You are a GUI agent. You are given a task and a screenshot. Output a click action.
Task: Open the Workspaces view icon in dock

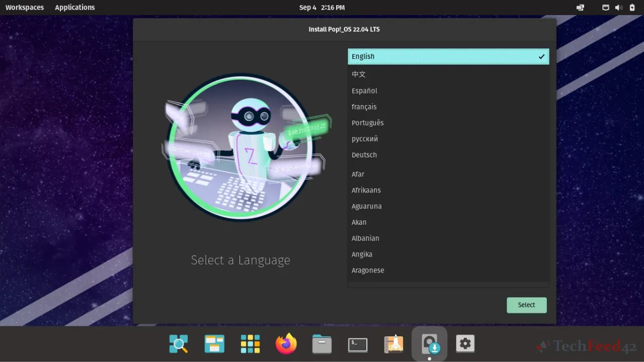pyautogui.click(x=214, y=344)
